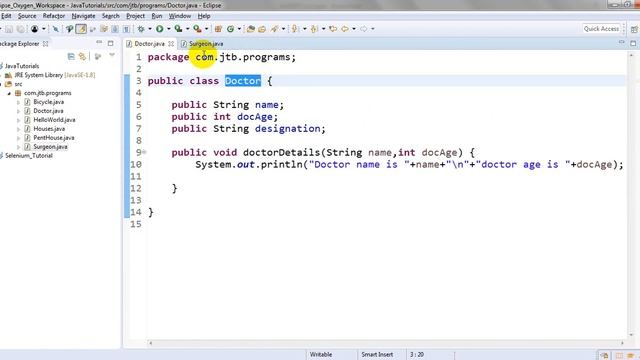Click the editor horizontal scrollbar

[386, 343]
